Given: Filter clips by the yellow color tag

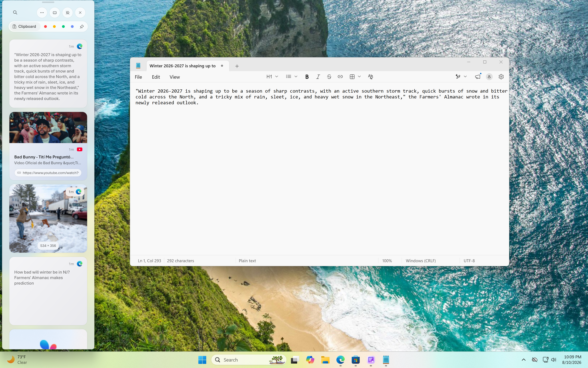Looking at the screenshot, I should coord(54,27).
